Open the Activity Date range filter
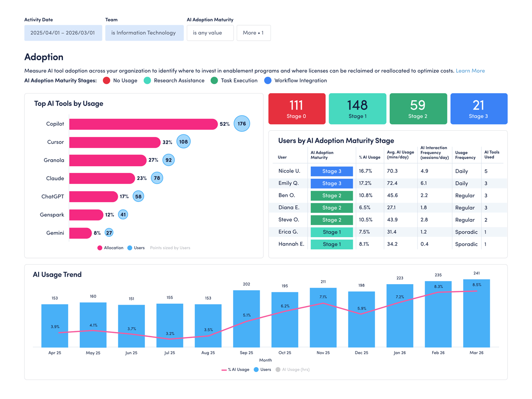 pyautogui.click(x=63, y=33)
